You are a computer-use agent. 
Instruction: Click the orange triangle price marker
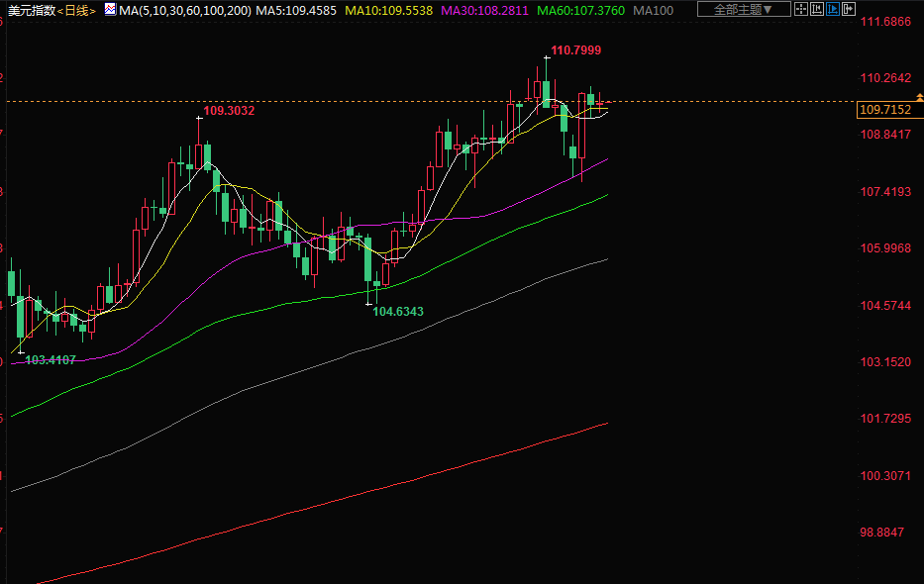[x=920, y=95]
